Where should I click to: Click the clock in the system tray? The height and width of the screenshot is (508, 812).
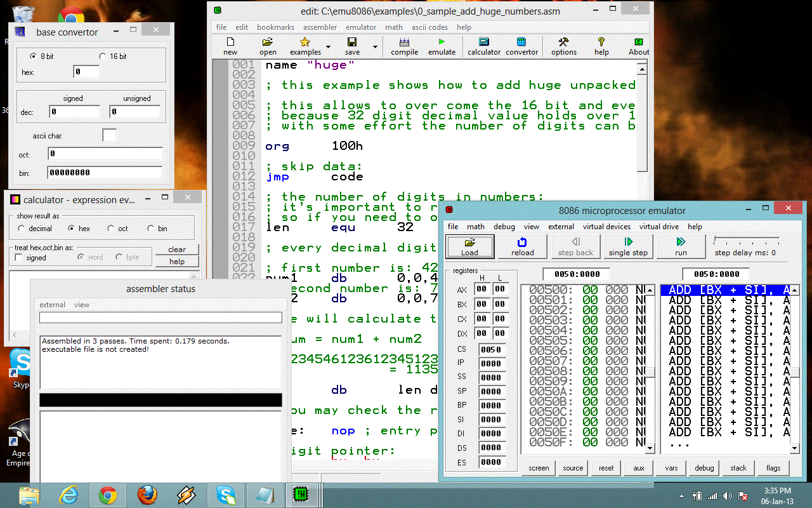point(778,495)
